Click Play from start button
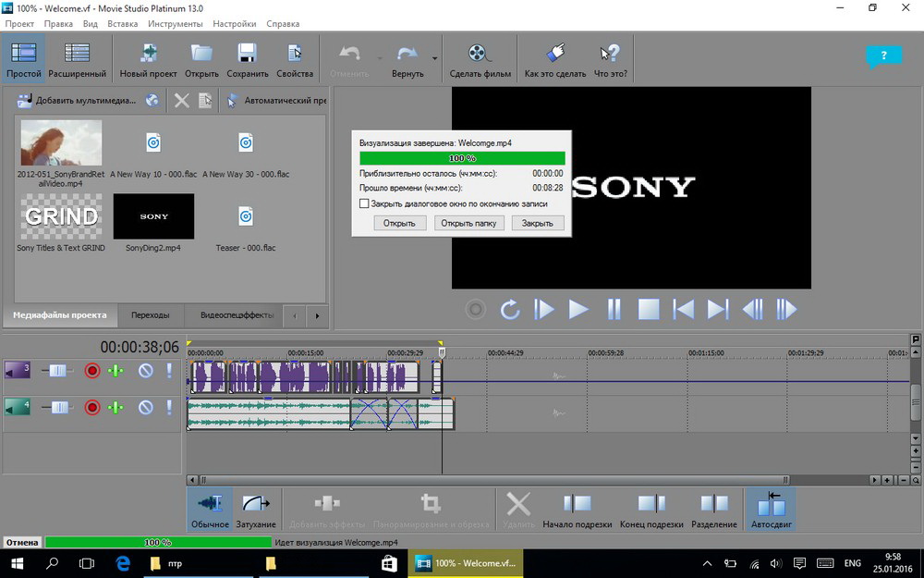 point(544,309)
